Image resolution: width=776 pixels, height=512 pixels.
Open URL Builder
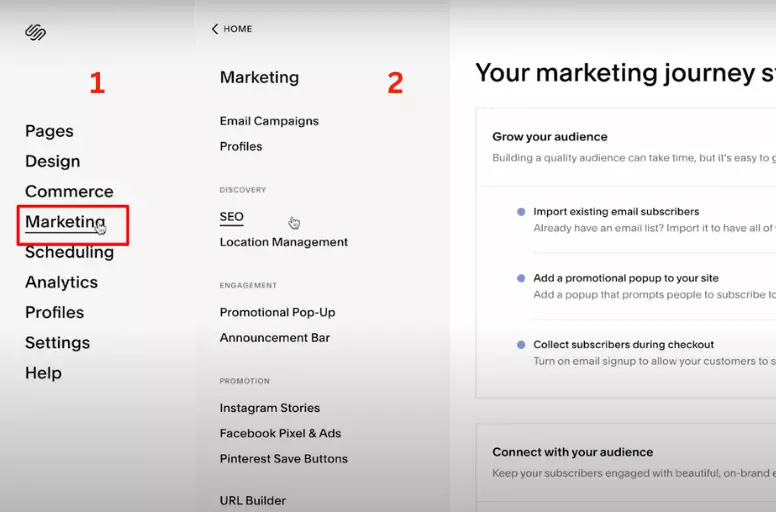253,501
